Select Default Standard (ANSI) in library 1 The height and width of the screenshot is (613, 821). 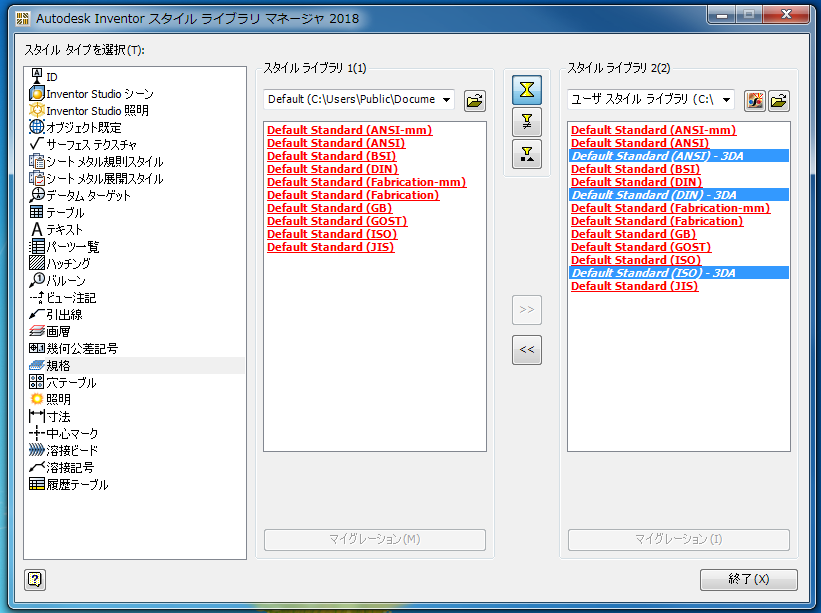pyautogui.click(x=336, y=143)
